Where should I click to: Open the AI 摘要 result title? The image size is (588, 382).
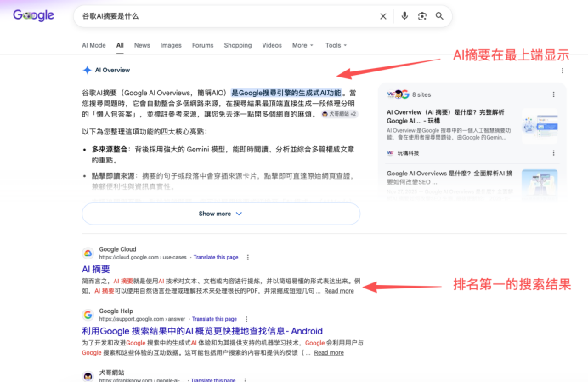[96, 270]
